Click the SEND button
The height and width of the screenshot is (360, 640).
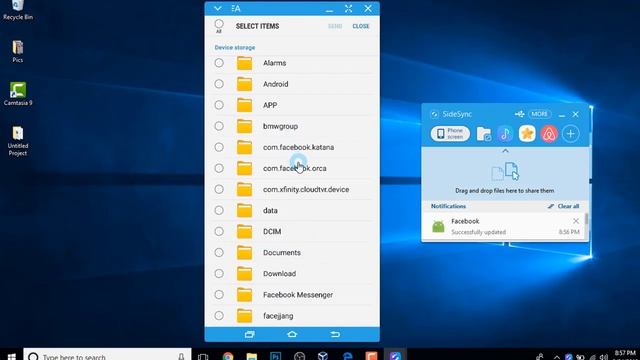tap(335, 26)
